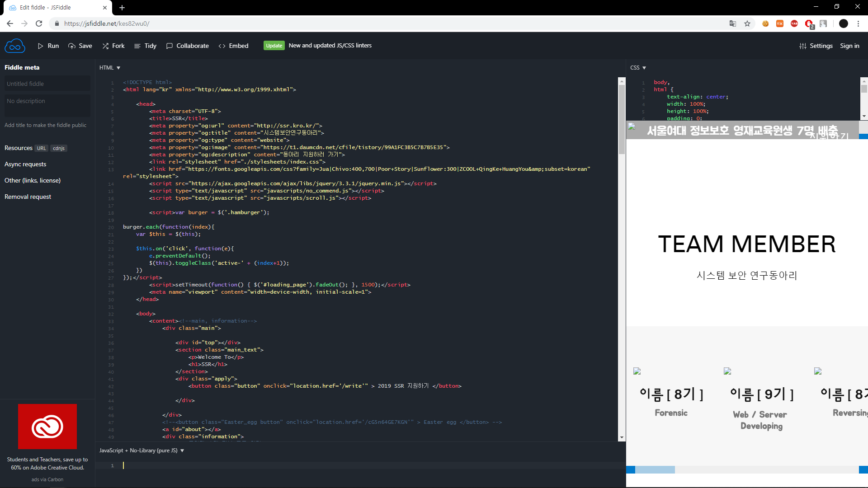Image resolution: width=868 pixels, height=488 pixels.
Task: Click the Untitled fiddle title field
Action: pyautogui.click(x=47, y=84)
